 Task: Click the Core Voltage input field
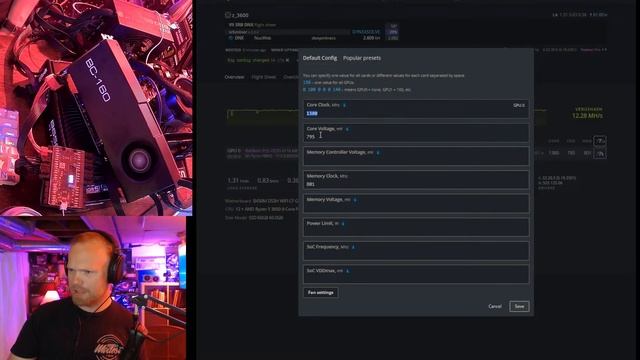[x=416, y=133]
